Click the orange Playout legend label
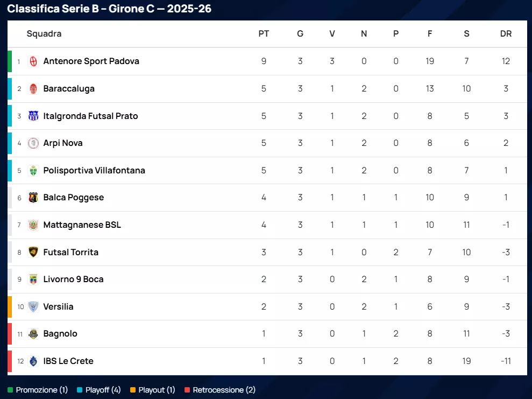This screenshot has width=532, height=399. click(x=157, y=390)
